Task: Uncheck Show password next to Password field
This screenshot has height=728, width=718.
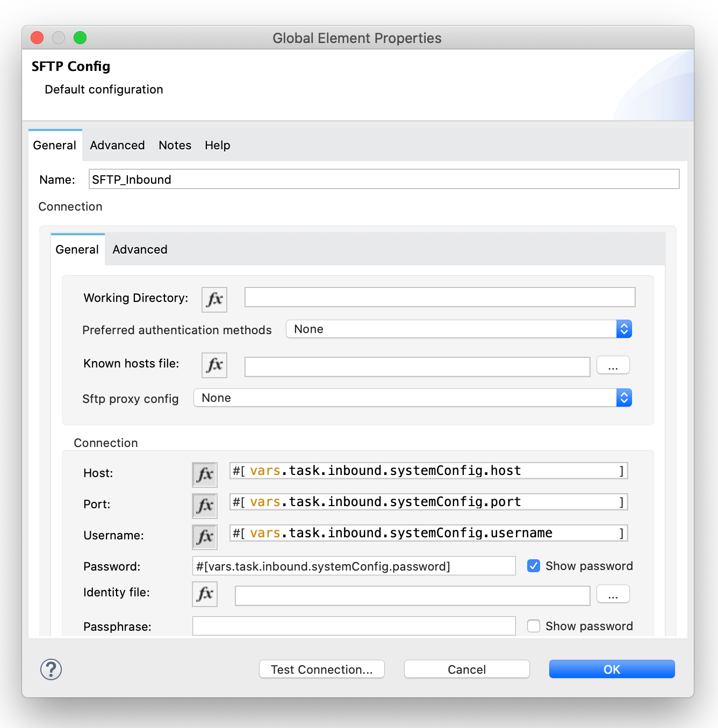Action: point(533,566)
